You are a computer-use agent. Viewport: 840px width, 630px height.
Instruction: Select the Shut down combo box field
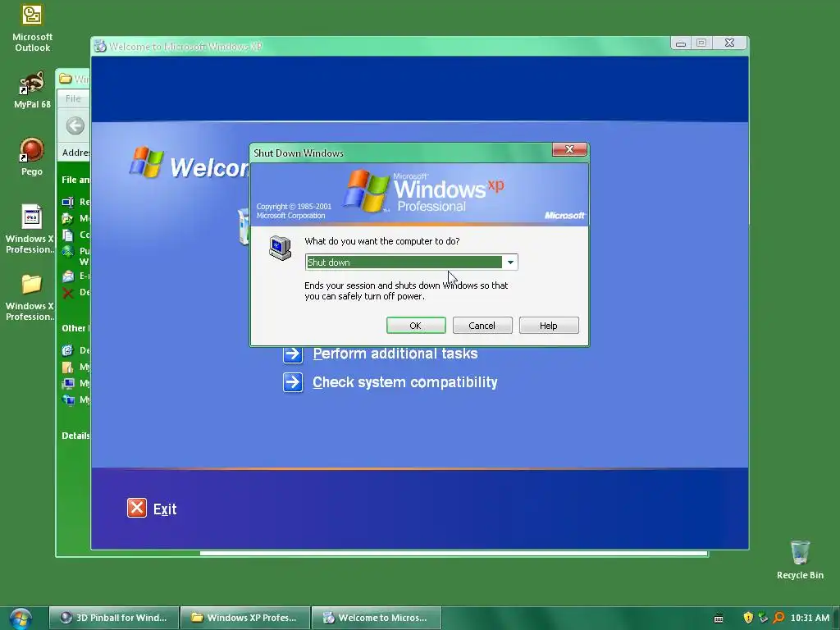[x=412, y=262]
